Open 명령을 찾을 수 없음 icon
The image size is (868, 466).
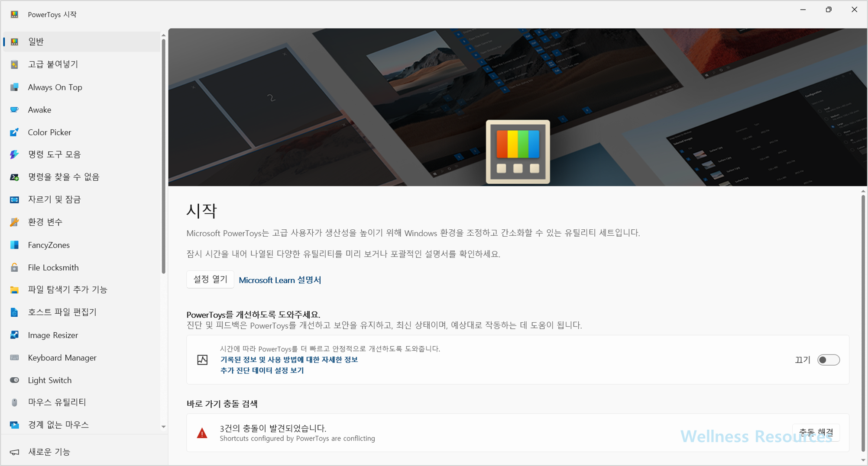point(14,177)
